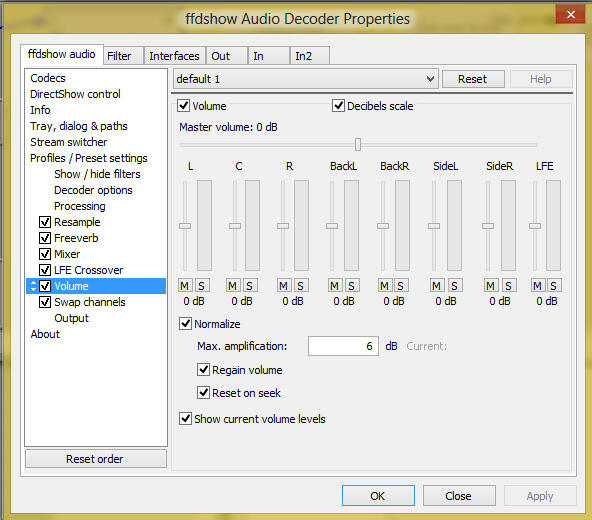Switch to the ffdshow audio tab
This screenshot has width=592, height=520.
coord(62,54)
